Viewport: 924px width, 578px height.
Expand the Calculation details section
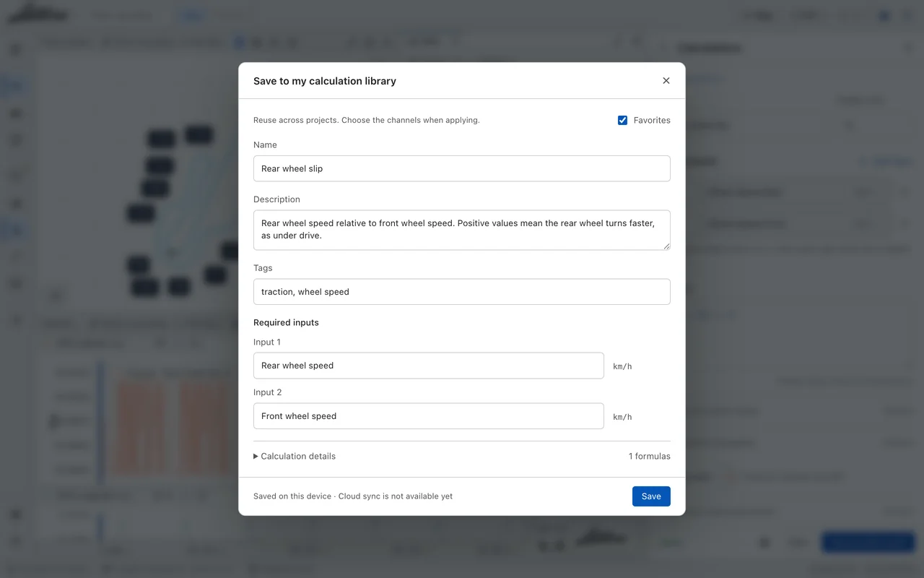tap(295, 456)
